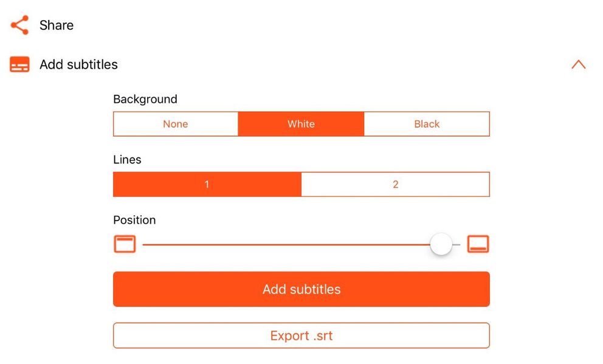Click the Lines label
The height and width of the screenshot is (364, 603).
coord(127,159)
